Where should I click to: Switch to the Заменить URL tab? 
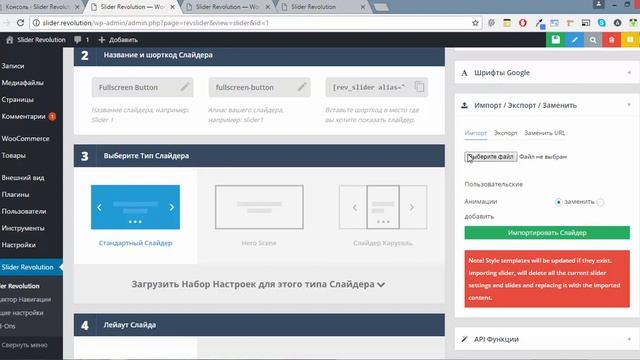[x=544, y=133]
